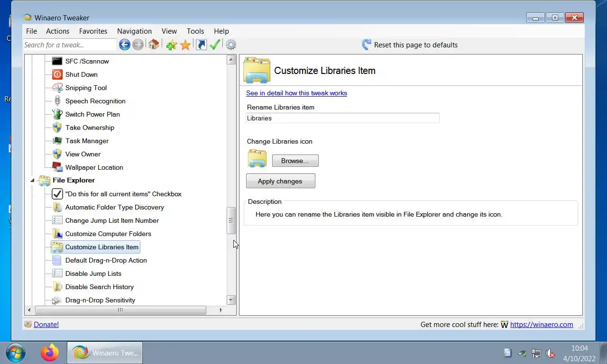This screenshot has width=607, height=364.
Task: Click the Libraries icon preview beside Browse
Action: pos(257,158)
